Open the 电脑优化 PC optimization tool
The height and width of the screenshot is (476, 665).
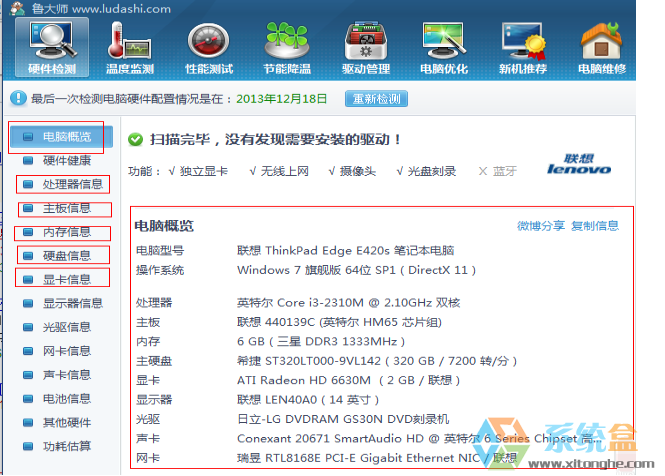pyautogui.click(x=444, y=48)
